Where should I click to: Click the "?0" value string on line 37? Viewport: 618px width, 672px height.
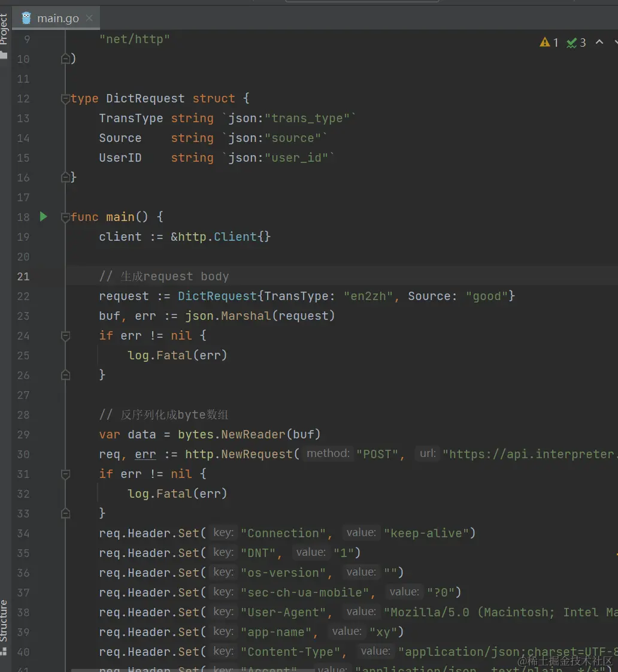[x=441, y=592]
